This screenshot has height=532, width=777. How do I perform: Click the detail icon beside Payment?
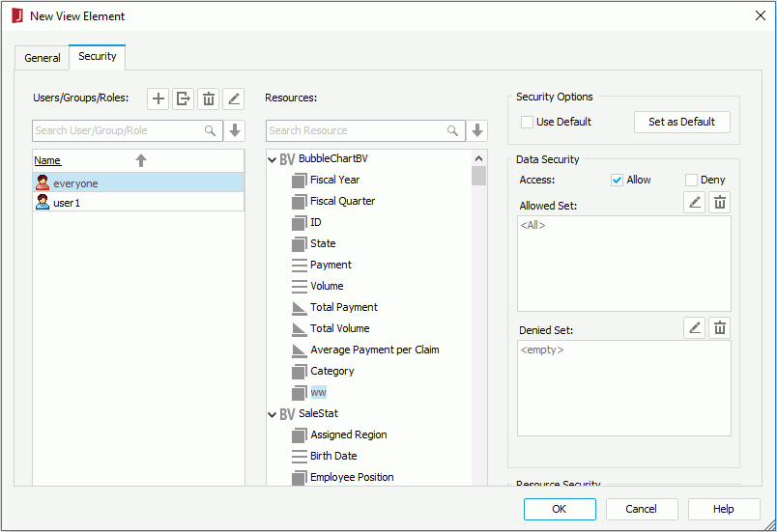click(x=300, y=266)
